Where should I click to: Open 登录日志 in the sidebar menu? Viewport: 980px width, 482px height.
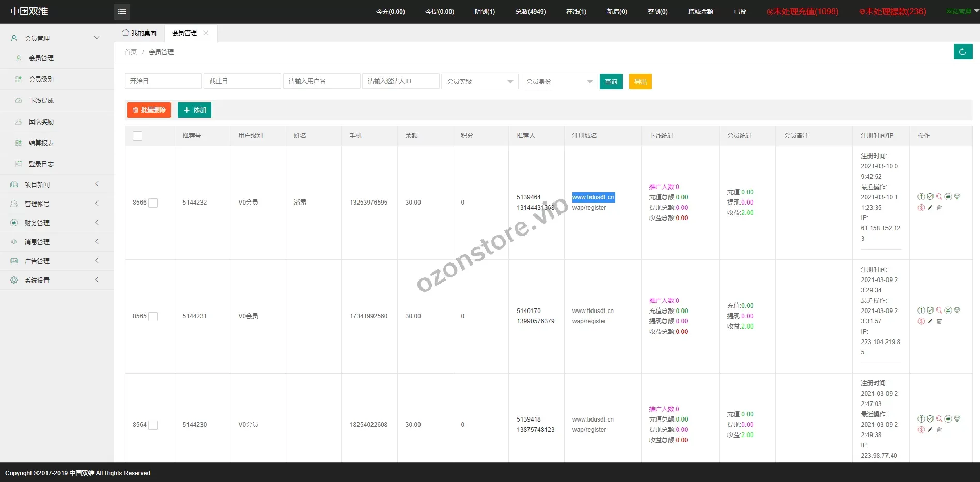click(x=41, y=164)
